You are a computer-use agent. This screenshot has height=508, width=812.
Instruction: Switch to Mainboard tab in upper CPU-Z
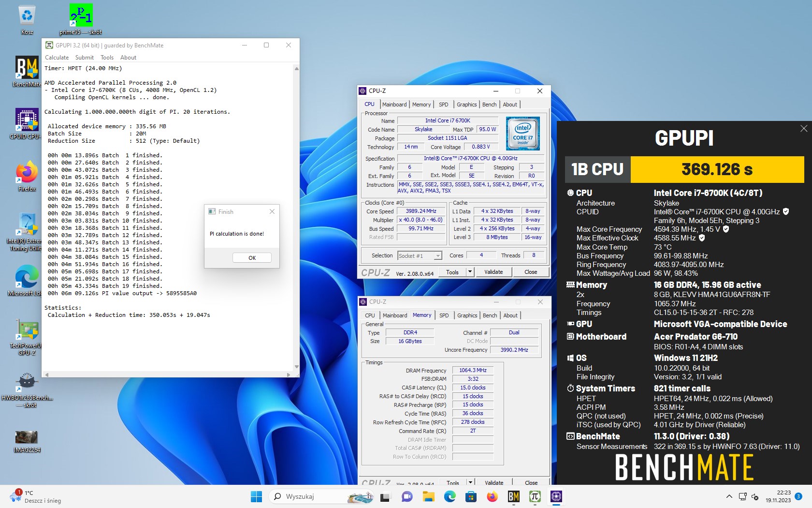coord(394,105)
